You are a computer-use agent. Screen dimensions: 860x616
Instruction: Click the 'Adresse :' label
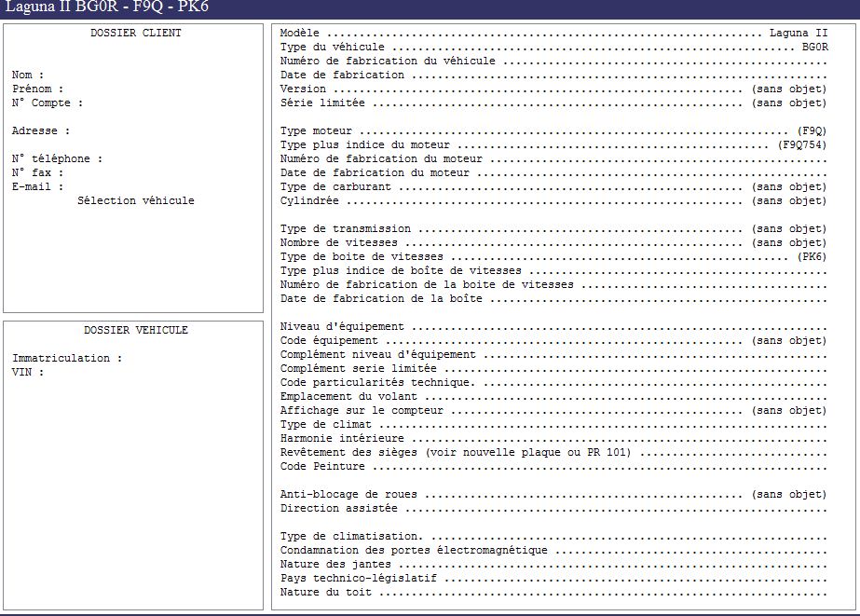pyautogui.click(x=41, y=130)
